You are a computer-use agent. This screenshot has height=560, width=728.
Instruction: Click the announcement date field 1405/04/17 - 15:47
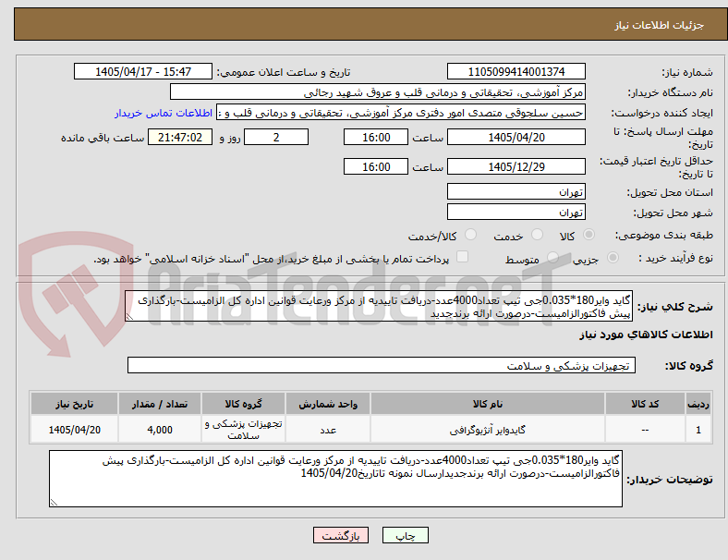pos(143,72)
